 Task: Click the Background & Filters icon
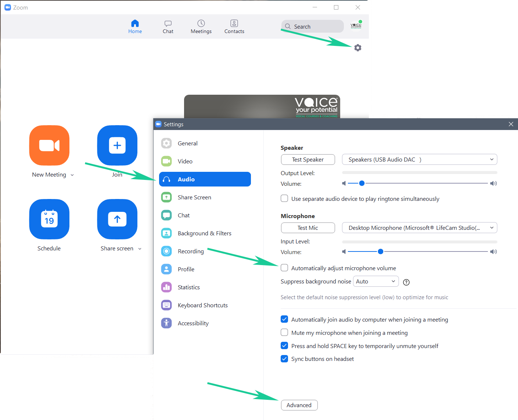tap(166, 233)
